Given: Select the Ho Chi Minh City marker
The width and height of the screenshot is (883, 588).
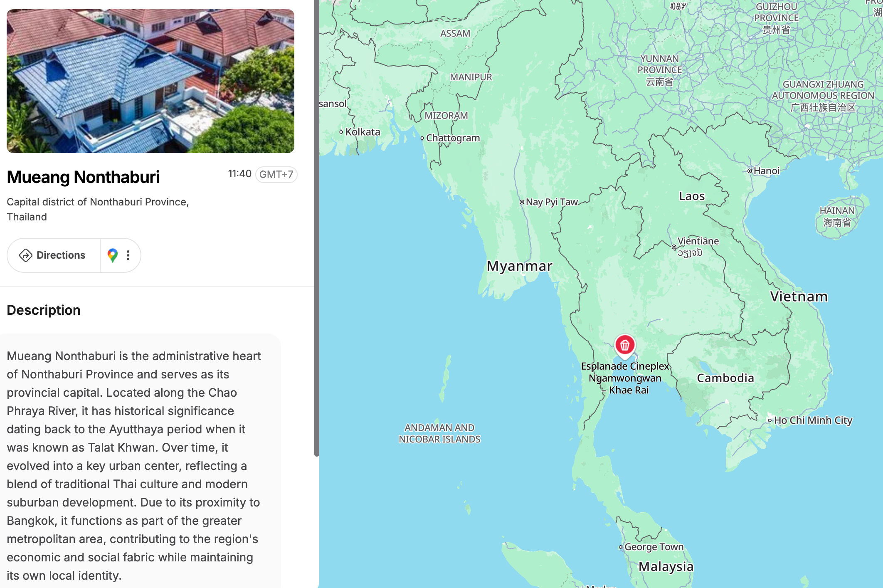Looking at the screenshot, I should point(770,420).
